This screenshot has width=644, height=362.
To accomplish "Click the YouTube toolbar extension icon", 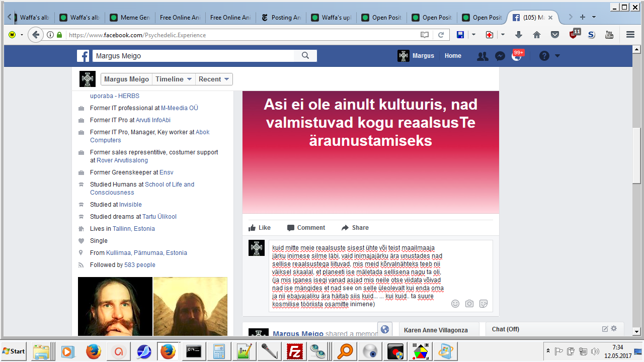I will [609, 35].
